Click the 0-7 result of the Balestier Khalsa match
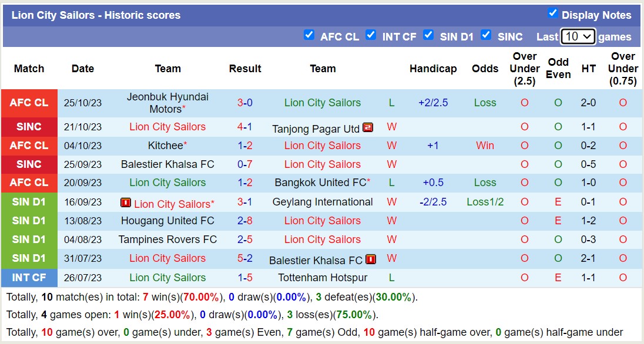Viewport: 644px width, 344px height. coord(245,164)
